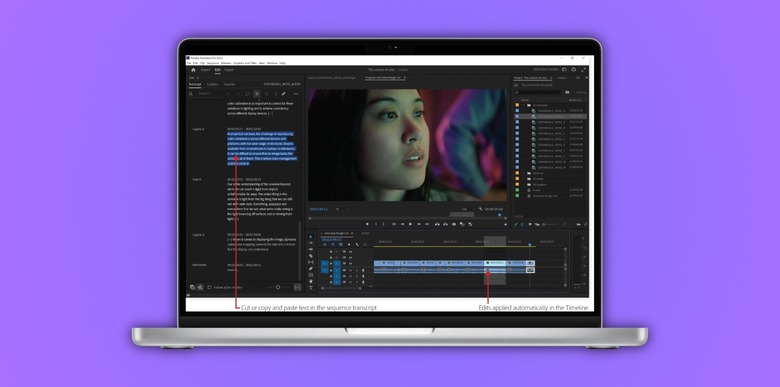Select the Type tool
This screenshot has height=387, width=780.
pos(311,288)
